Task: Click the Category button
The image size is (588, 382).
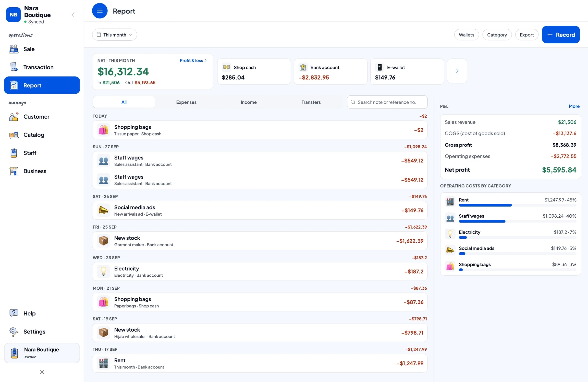Action: (x=497, y=35)
